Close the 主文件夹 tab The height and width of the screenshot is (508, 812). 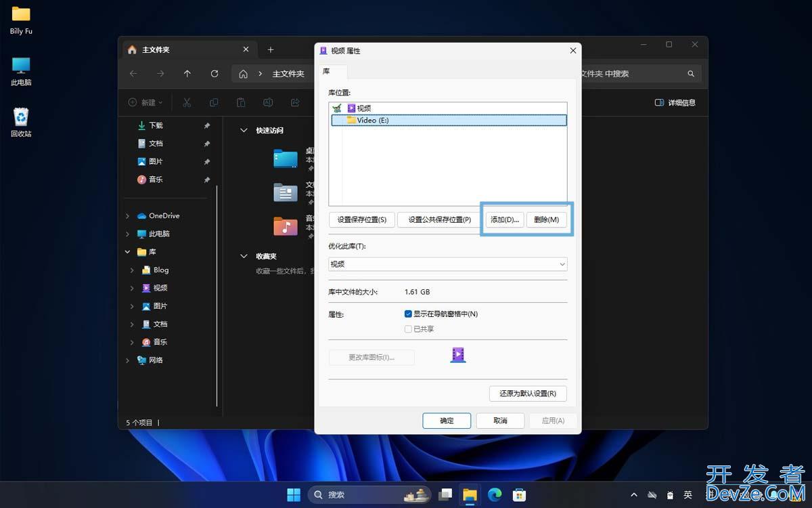point(246,50)
